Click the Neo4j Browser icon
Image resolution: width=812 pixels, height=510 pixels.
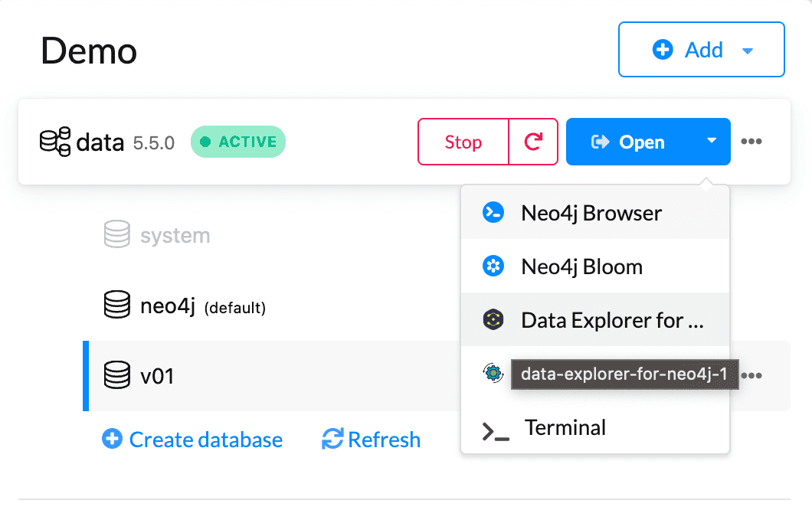pos(493,213)
